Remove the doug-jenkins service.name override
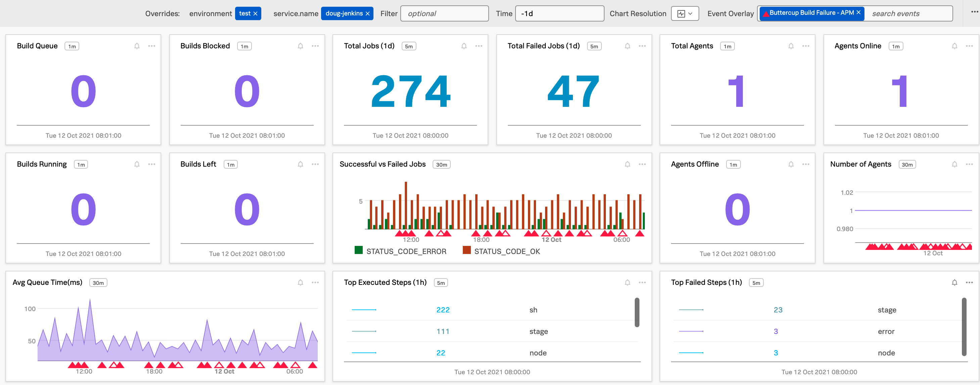 (x=367, y=14)
